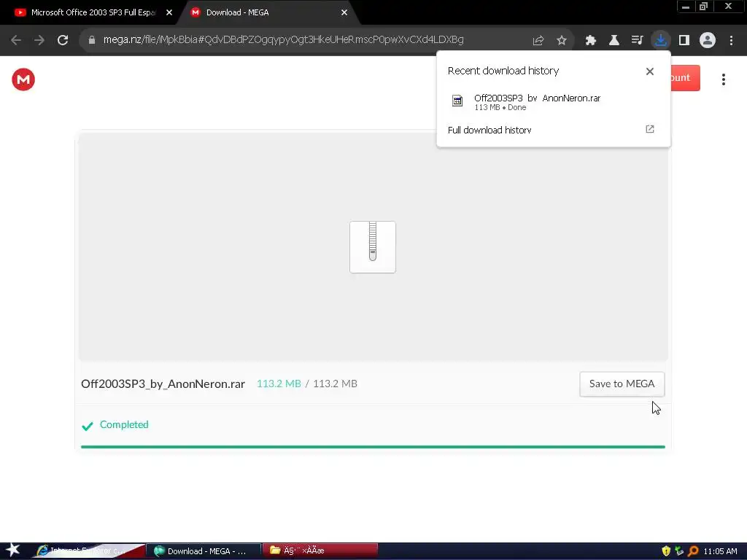Click the MEGA logo
The height and width of the screenshot is (560, 747).
(x=23, y=79)
